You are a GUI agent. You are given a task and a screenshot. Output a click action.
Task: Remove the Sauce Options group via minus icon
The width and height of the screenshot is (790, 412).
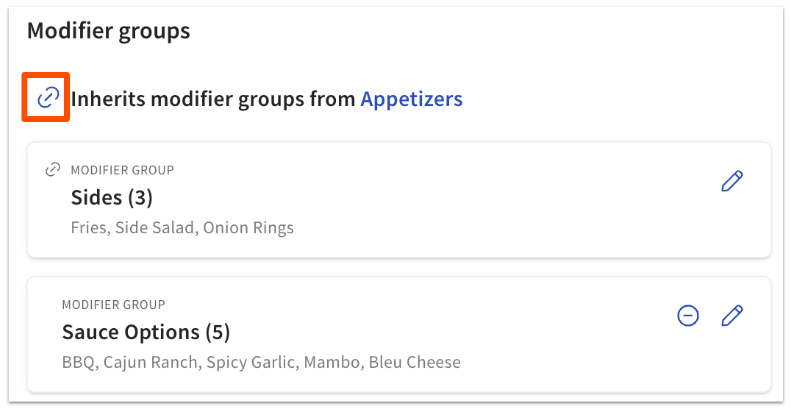(688, 316)
